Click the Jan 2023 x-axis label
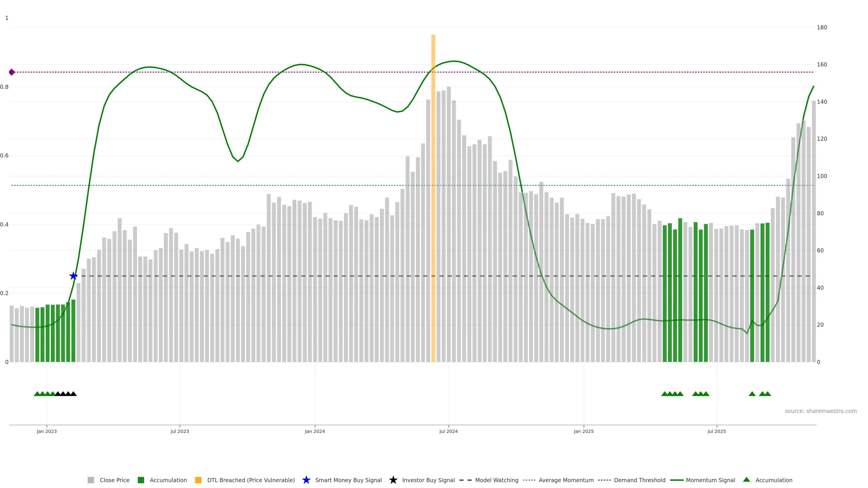Viewport: 868px width, 488px height. 47,431
